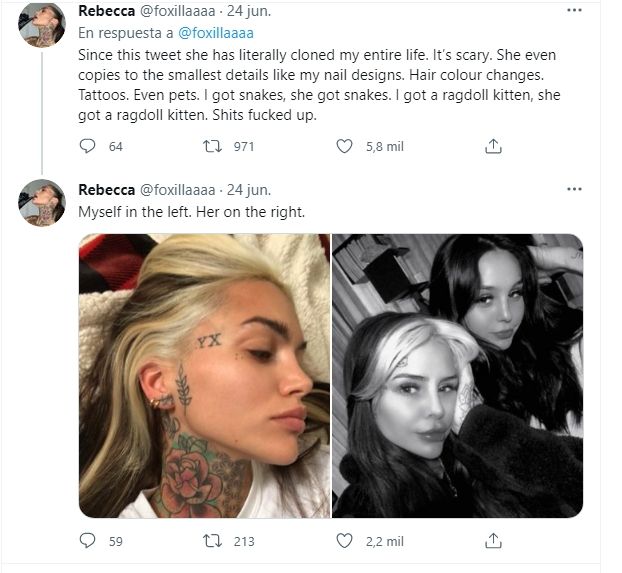This screenshot has width=622, height=573.
Task: Open the right black and white photo
Action: point(457,375)
